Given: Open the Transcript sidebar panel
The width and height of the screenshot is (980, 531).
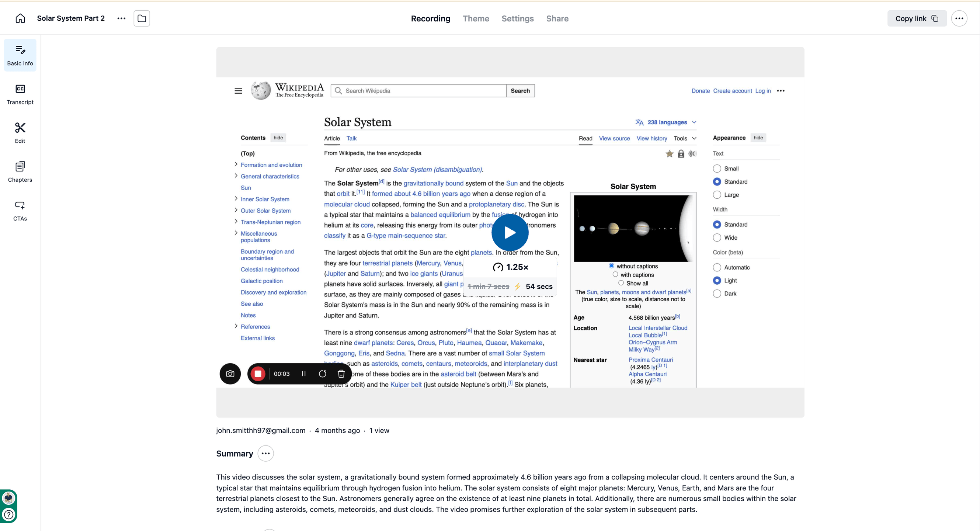Looking at the screenshot, I should 20,94.
